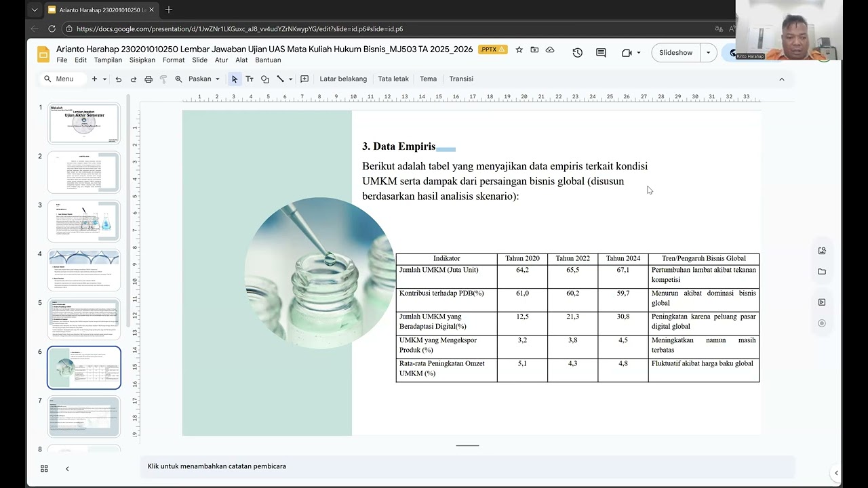Expand the side panel with the bottom-right arrow
The height and width of the screenshot is (488, 868).
click(836, 473)
